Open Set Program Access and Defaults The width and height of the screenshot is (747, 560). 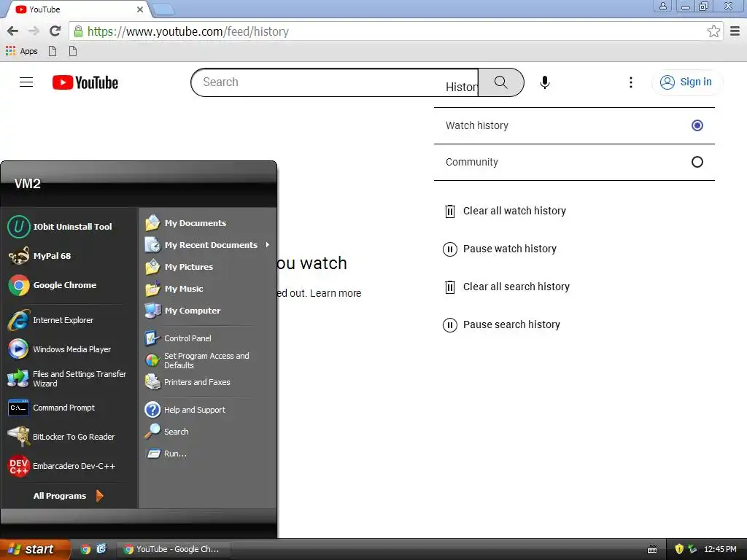tap(197, 361)
